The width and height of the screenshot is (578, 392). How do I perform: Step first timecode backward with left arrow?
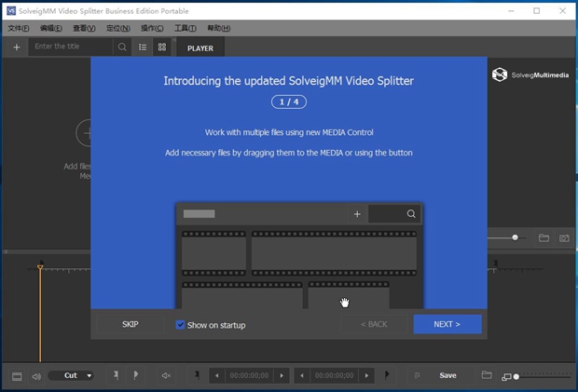click(216, 375)
